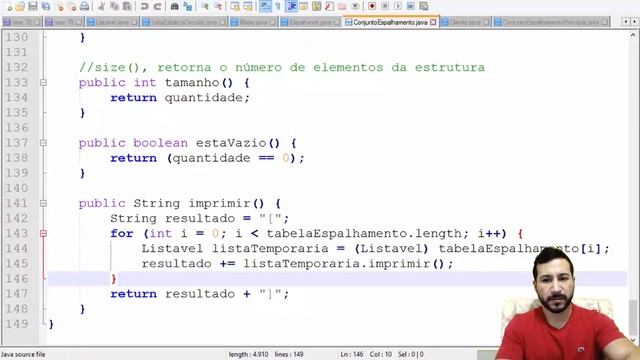Open folder as workspace icon
The height and width of the screenshot is (360, 640).
342,6
